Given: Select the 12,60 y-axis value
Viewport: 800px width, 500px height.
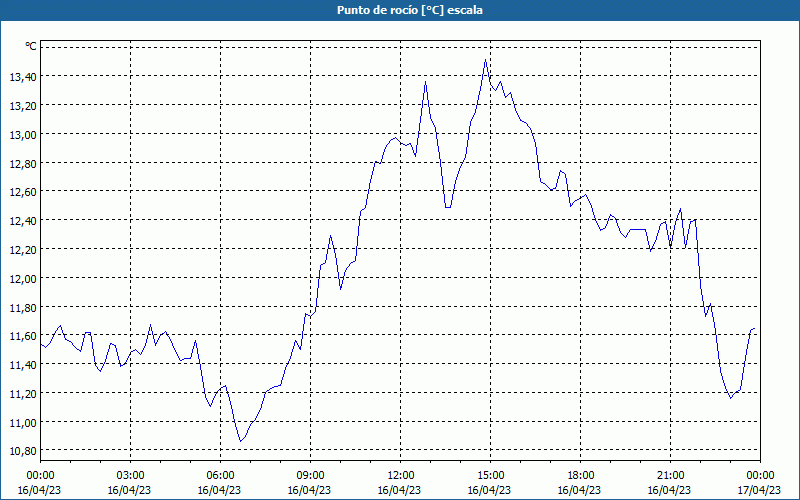Looking at the screenshot, I should 23,192.
